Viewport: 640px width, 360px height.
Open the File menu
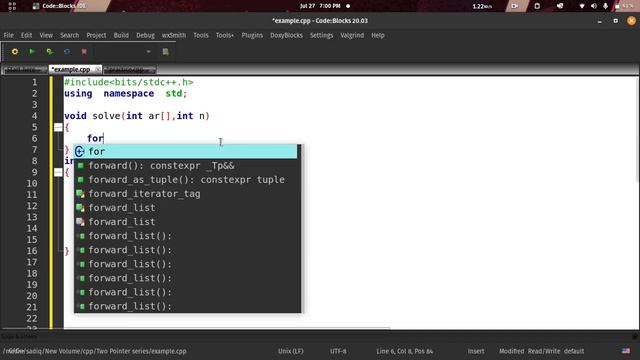point(9,36)
